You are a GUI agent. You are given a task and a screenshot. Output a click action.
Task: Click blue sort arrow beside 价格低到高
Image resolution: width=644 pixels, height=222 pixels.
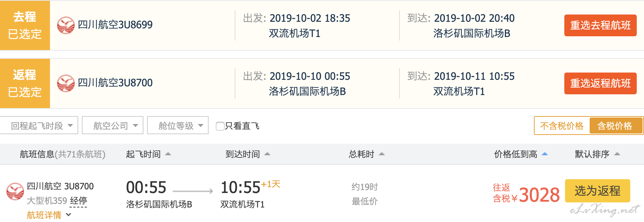pos(544,154)
